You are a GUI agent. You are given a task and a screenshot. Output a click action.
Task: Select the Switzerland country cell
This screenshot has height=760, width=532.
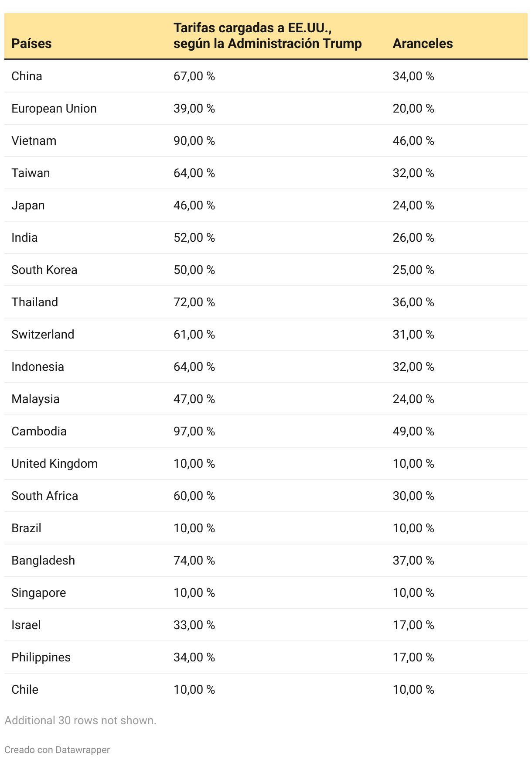click(43, 335)
